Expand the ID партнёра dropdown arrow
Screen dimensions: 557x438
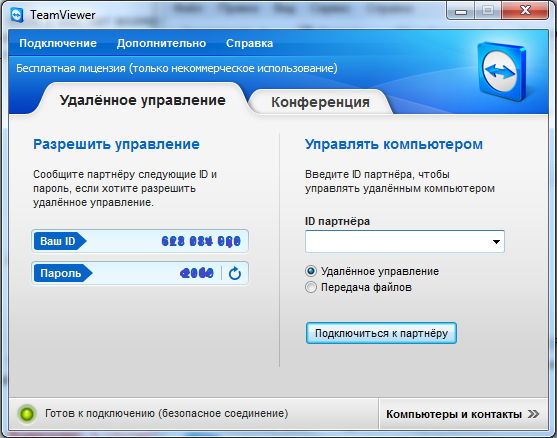(496, 242)
